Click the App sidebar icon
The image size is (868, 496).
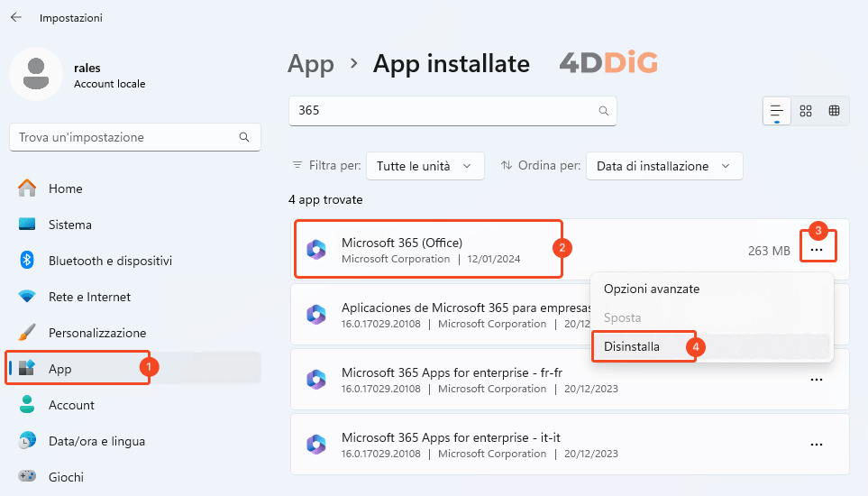click(x=27, y=368)
